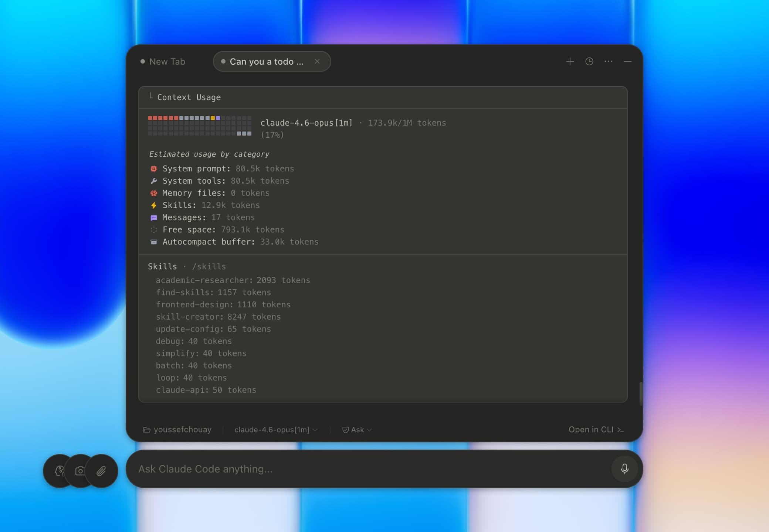
Task: Click 'simplify: 40 tokens' row
Action: [x=201, y=353]
